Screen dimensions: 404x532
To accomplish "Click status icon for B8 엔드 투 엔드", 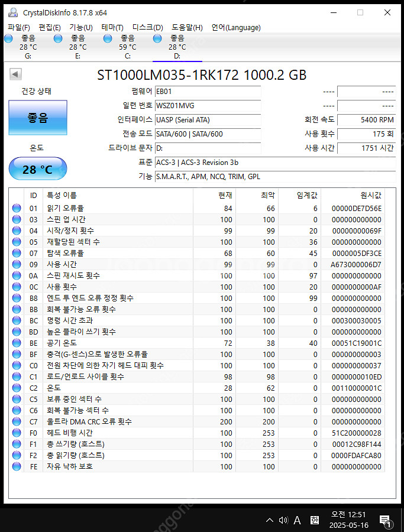I will point(17,298).
